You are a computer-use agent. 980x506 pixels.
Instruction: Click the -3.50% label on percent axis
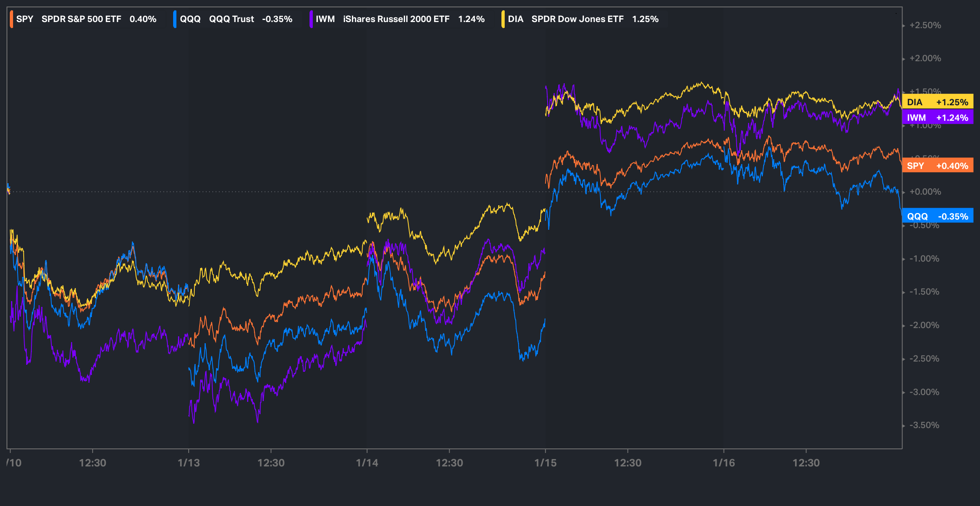click(924, 425)
